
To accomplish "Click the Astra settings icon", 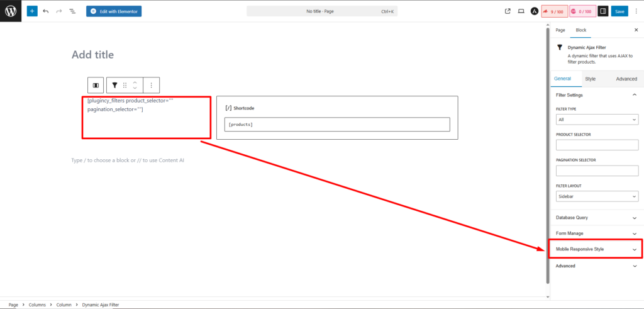I will pyautogui.click(x=534, y=11).
